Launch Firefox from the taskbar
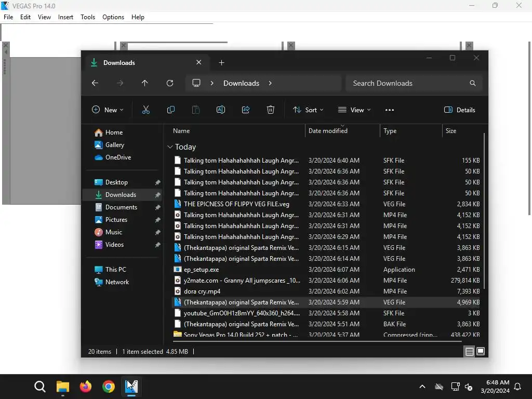The height and width of the screenshot is (399, 532). tap(86, 387)
